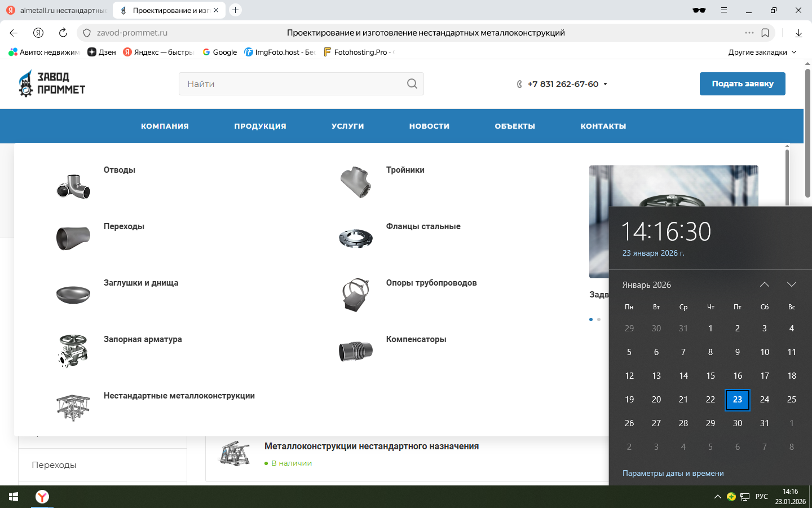
Task: Open the Фланцы стальные category link
Action: [x=423, y=226]
